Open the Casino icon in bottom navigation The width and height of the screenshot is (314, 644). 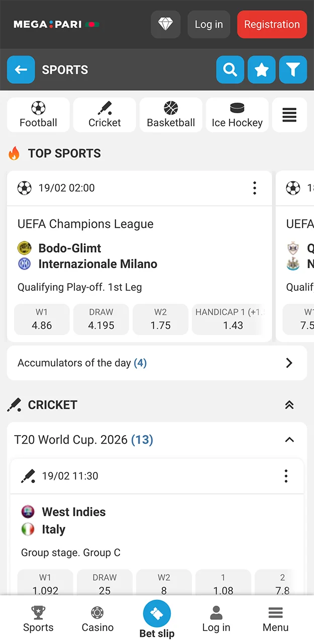97,619
